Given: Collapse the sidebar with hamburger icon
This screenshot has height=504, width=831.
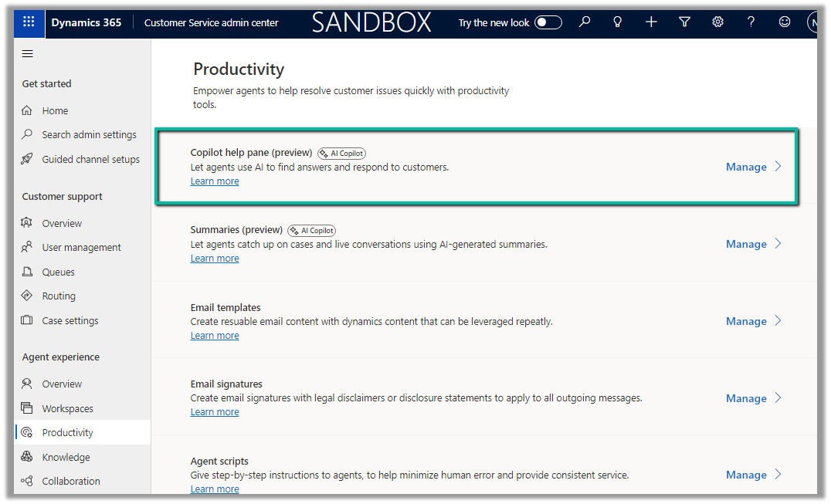Looking at the screenshot, I should tap(28, 53).
